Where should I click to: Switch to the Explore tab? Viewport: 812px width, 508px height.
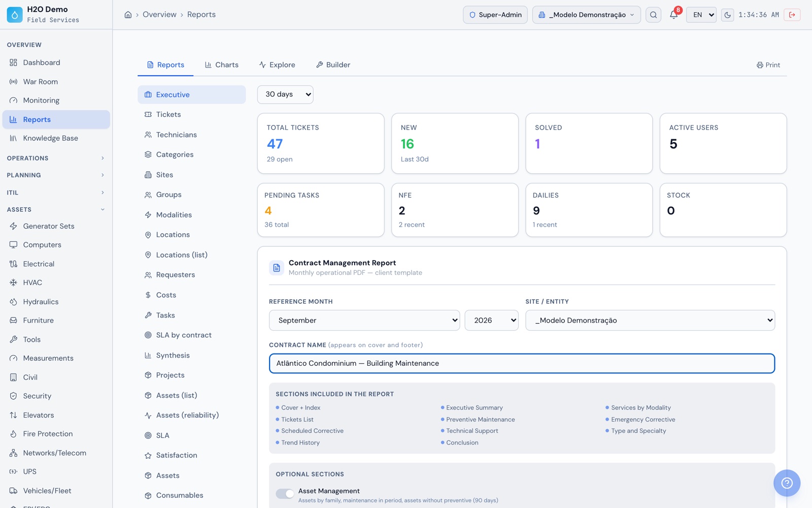[x=277, y=65]
